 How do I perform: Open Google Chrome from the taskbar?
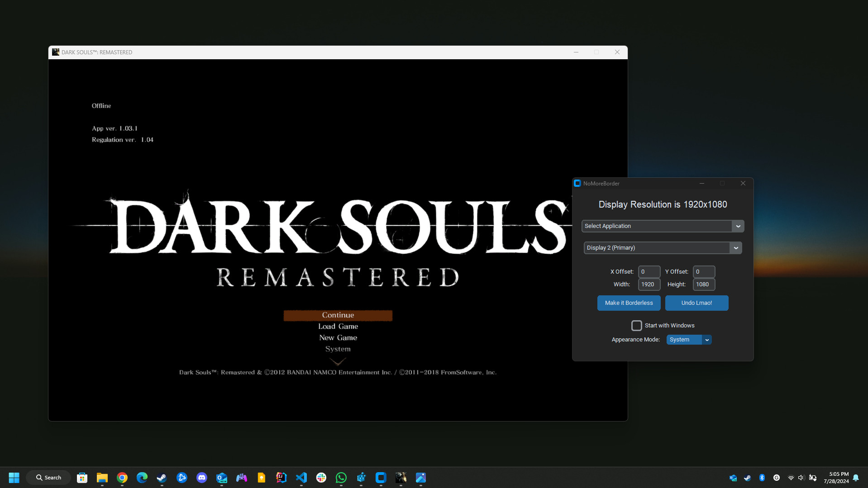coord(122,478)
